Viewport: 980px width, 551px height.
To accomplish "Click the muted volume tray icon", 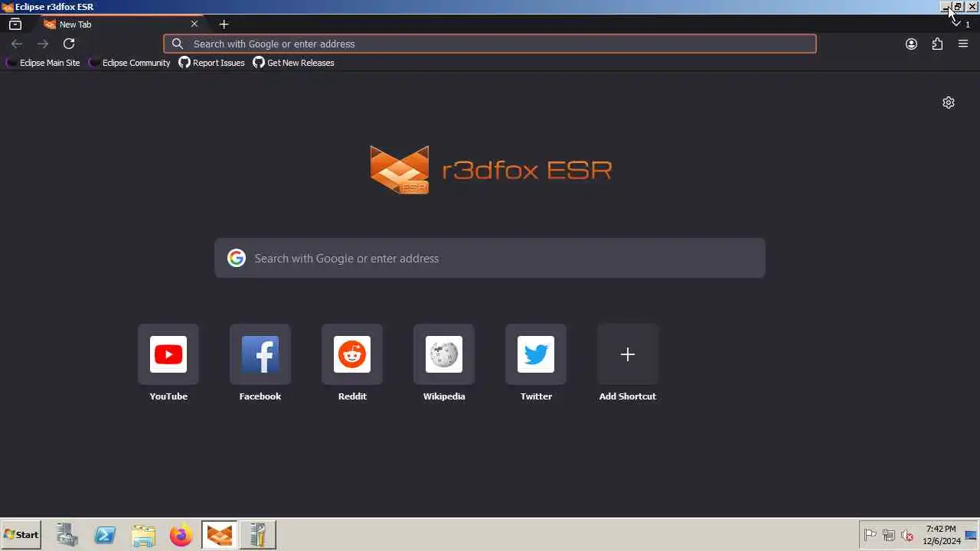I will coord(907,535).
